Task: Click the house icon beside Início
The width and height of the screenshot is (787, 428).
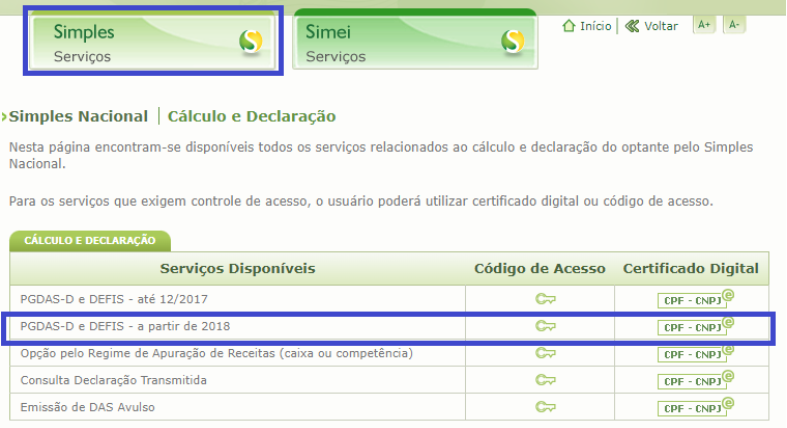Action: tap(569, 26)
